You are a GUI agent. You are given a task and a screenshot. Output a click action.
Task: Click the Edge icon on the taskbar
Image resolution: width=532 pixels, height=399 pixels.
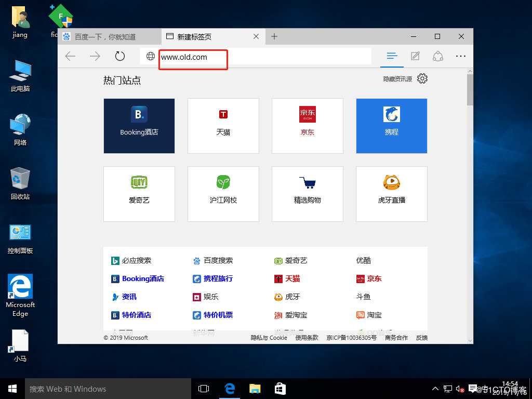coord(230,389)
